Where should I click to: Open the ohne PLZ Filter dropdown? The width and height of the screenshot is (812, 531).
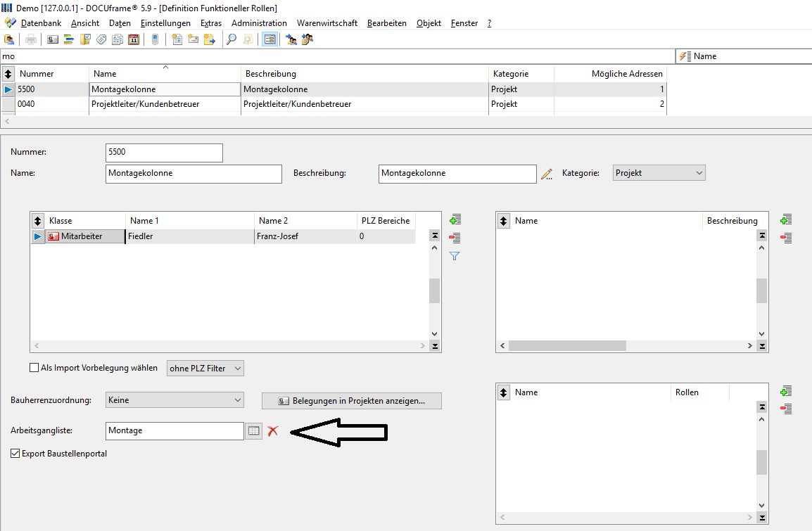coord(205,369)
